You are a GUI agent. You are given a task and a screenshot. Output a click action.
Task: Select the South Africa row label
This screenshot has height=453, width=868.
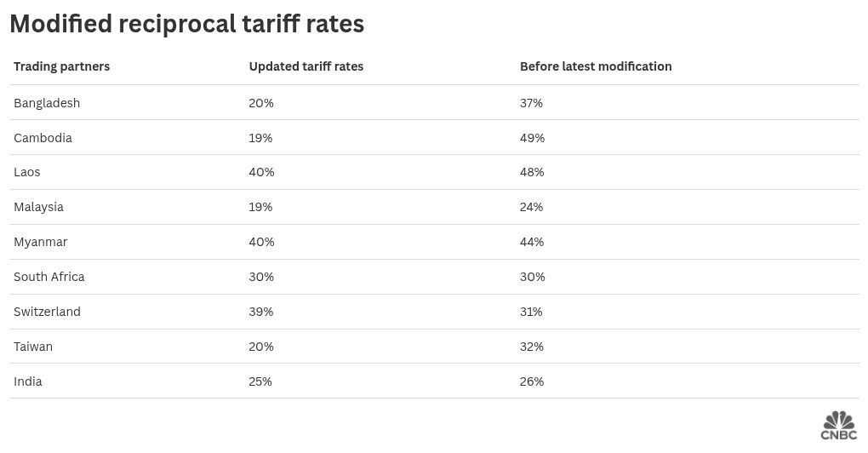pos(49,277)
